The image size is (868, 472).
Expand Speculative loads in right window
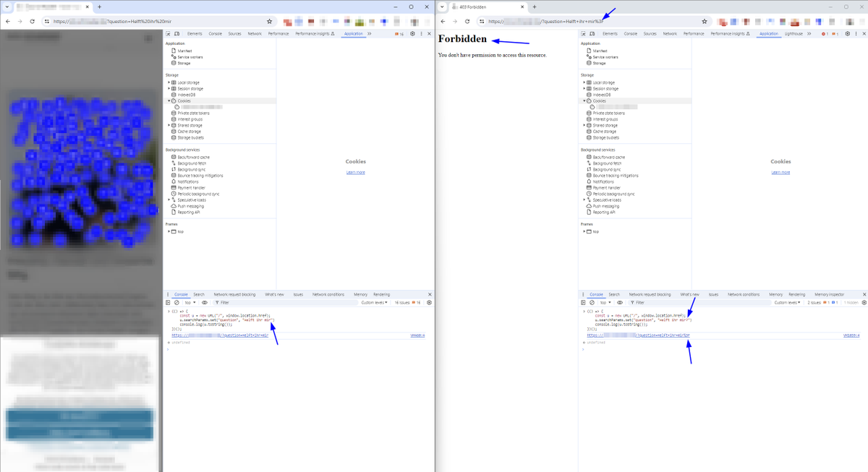point(584,199)
